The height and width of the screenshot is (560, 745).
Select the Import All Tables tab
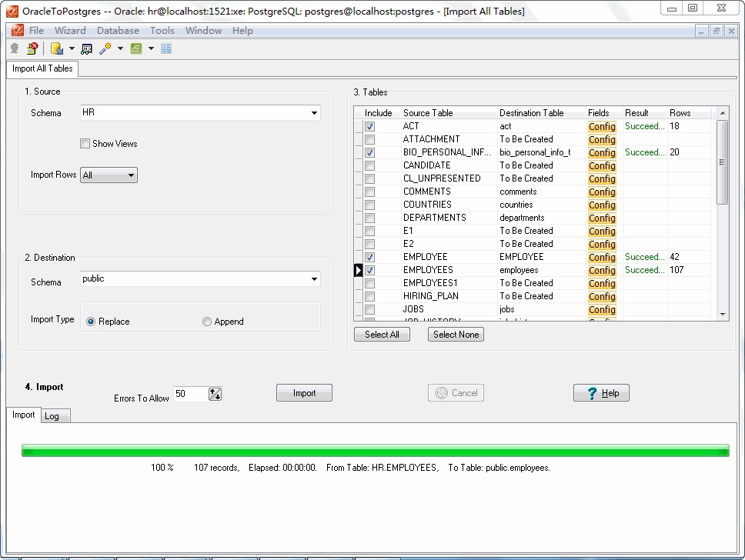[x=42, y=68]
